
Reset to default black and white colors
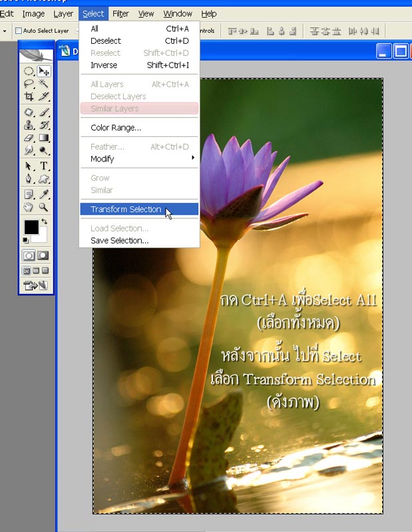coord(25,240)
